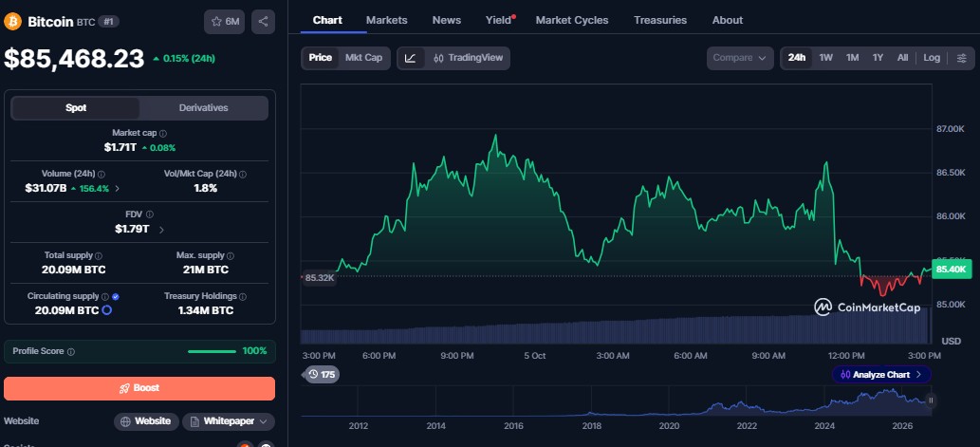This screenshot has height=447, width=980.
Task: Select Price chart mode
Action: 321,58
